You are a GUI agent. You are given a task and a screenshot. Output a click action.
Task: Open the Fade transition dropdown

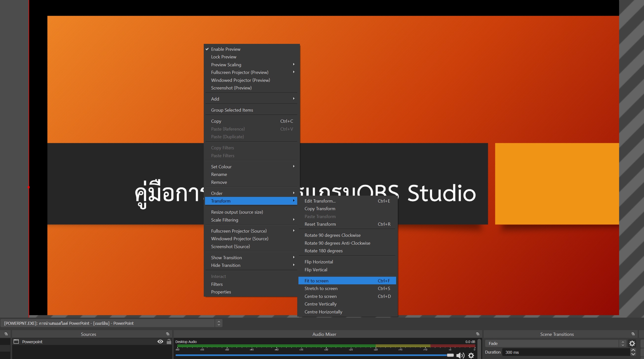pos(555,343)
